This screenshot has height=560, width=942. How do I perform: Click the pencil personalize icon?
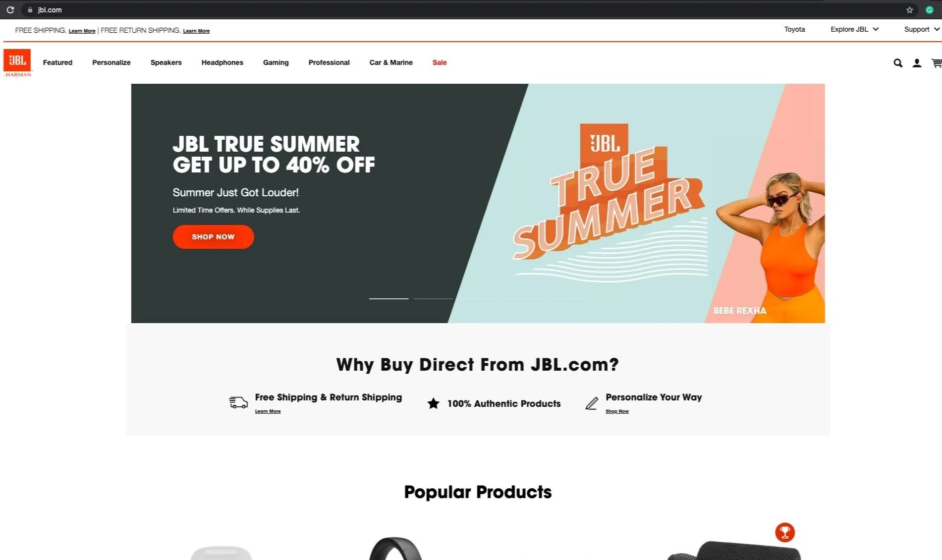pyautogui.click(x=591, y=403)
